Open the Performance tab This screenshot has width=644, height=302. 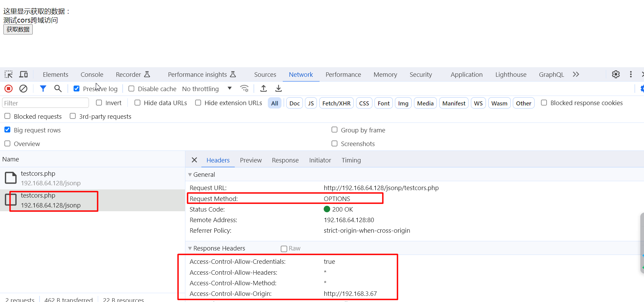coord(343,74)
